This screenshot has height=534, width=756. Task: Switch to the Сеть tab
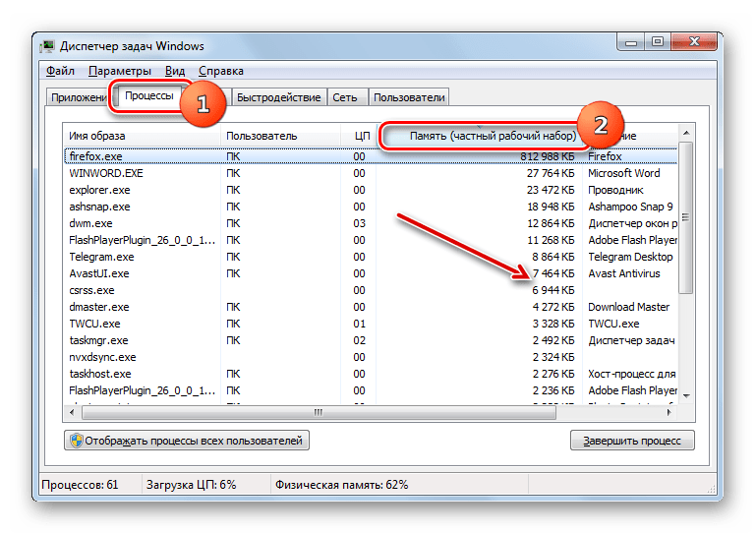point(344,97)
